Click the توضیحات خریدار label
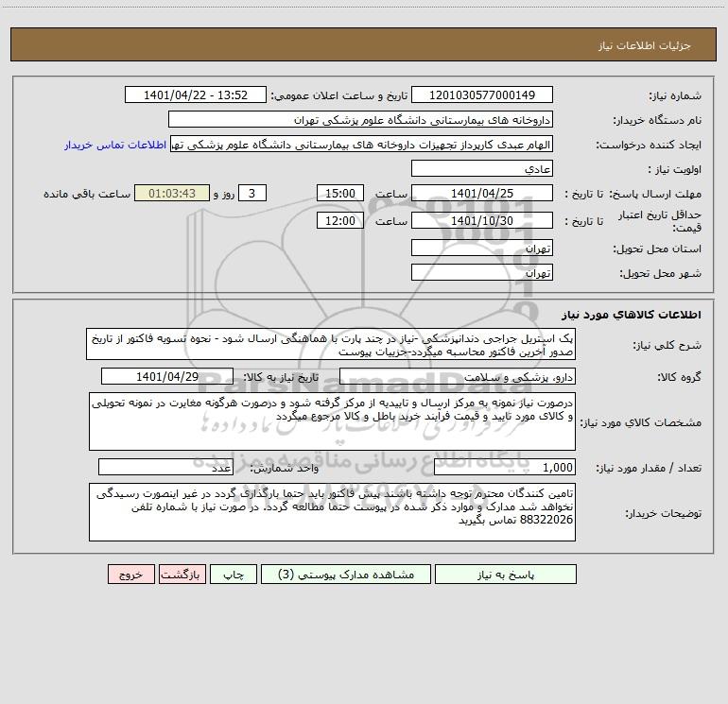 [x=664, y=513]
